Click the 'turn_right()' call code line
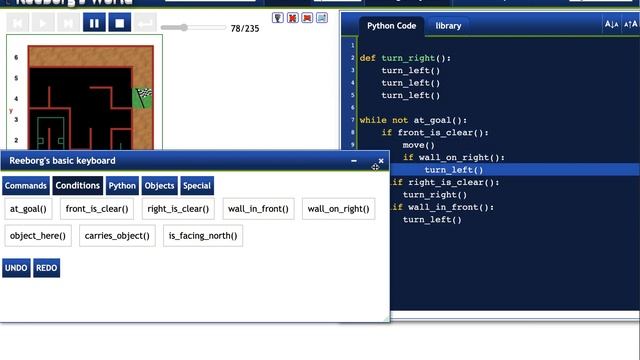Image resolution: width=640 pixels, height=360 pixels. 435,195
